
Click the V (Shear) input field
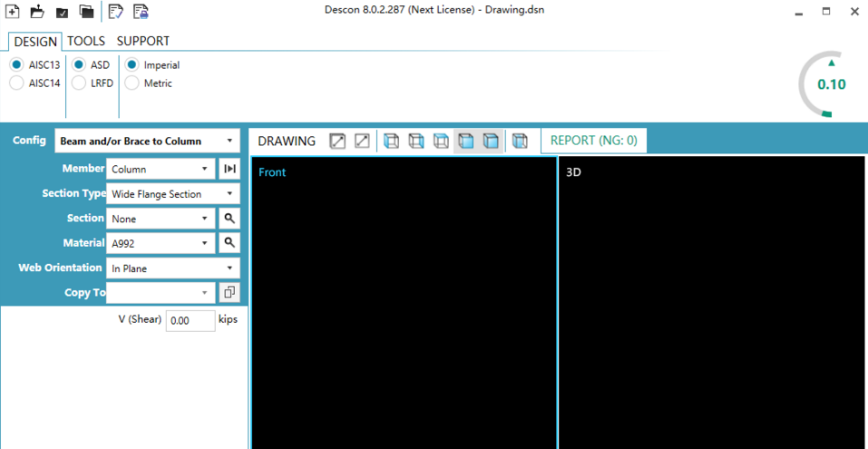coord(190,320)
